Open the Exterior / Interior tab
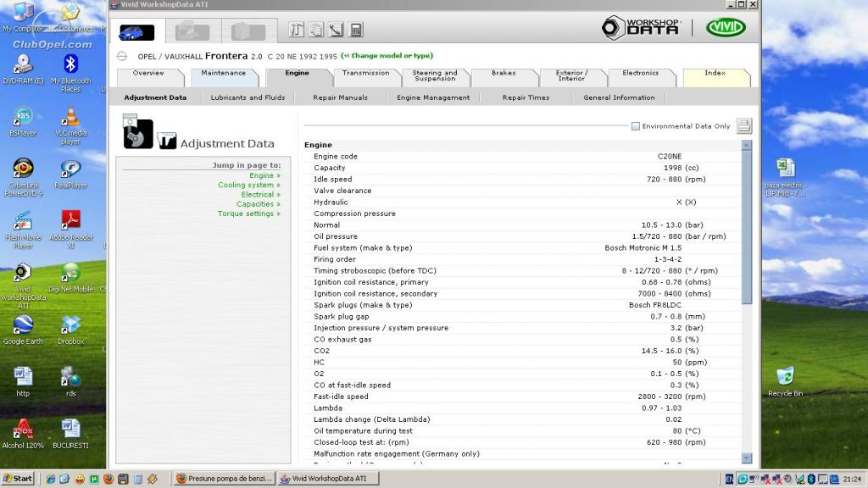 coord(572,75)
